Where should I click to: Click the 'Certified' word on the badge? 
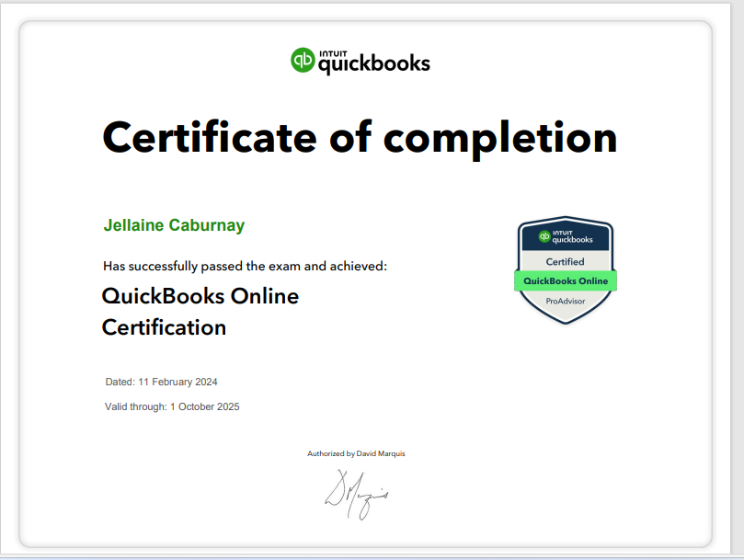pyautogui.click(x=565, y=262)
